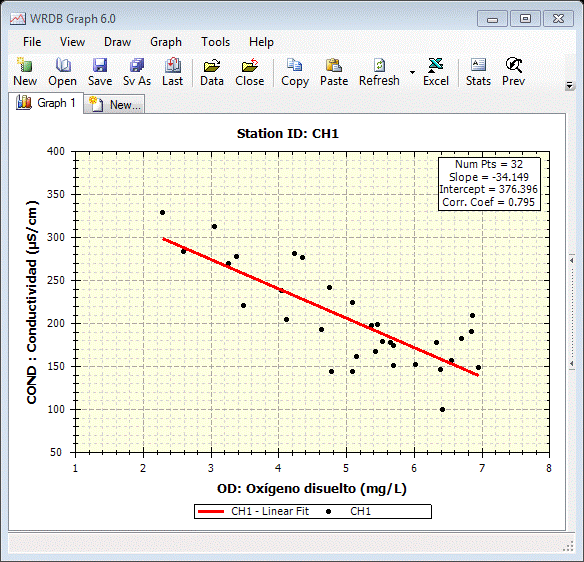Switch to the New... tab
The height and width of the screenshot is (562, 584).
point(115,105)
